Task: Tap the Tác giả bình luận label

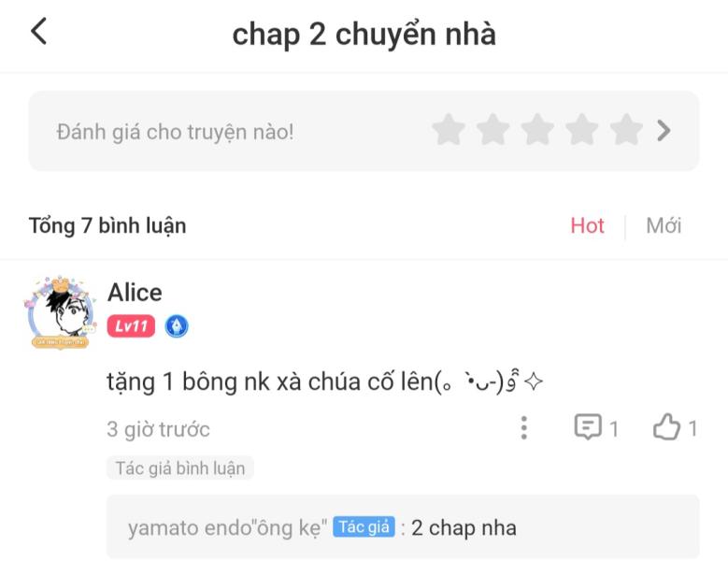Action: coord(180,468)
